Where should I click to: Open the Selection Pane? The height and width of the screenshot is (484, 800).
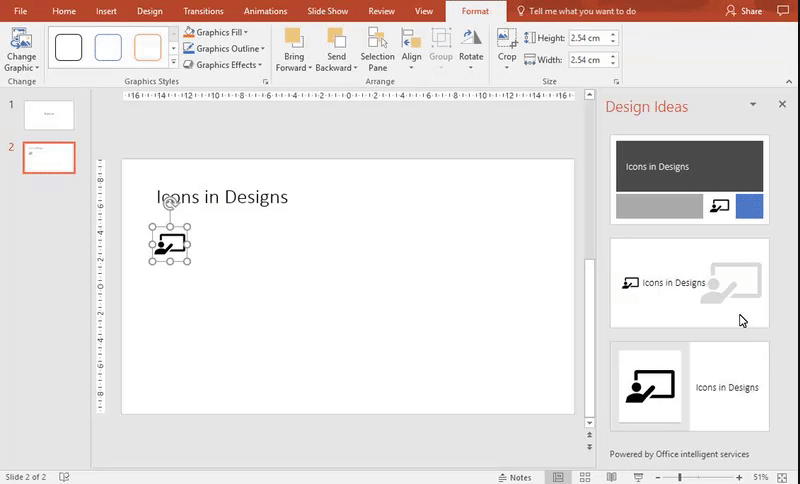click(377, 38)
